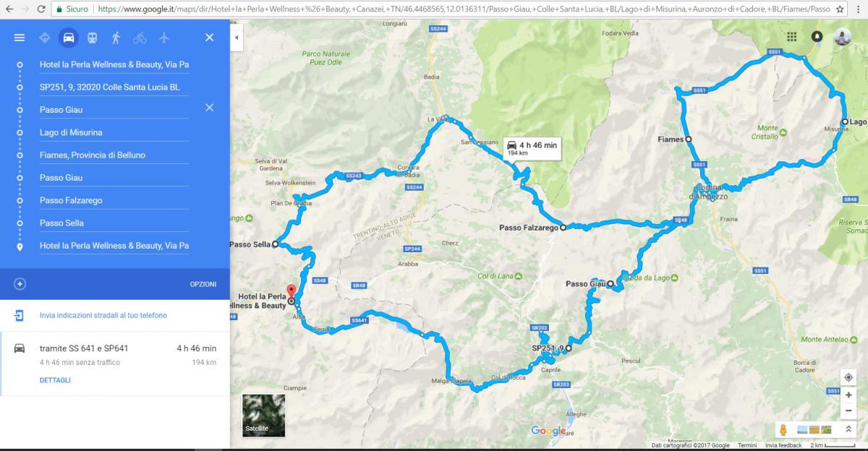The image size is (868, 451).
Task: Collapse the side panel arrow
Action: 237,38
